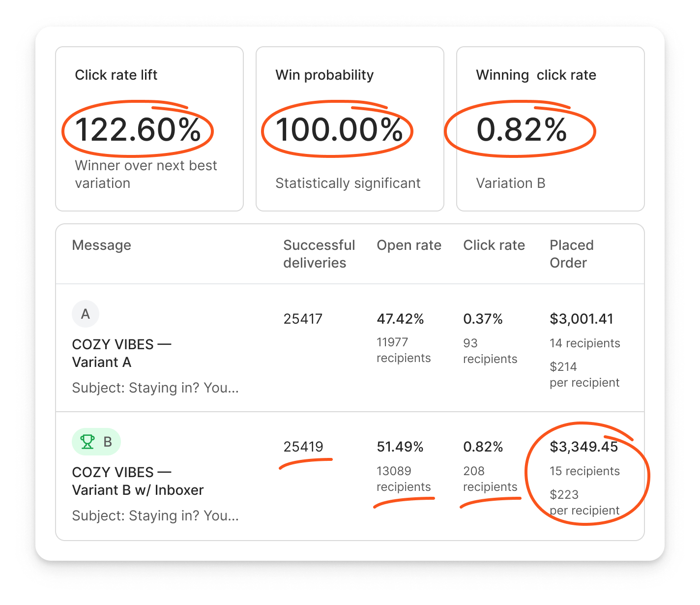Open COZY VIBES Variant B w/ Inboxer
Viewport: 700px width, 605px height.
138,481
